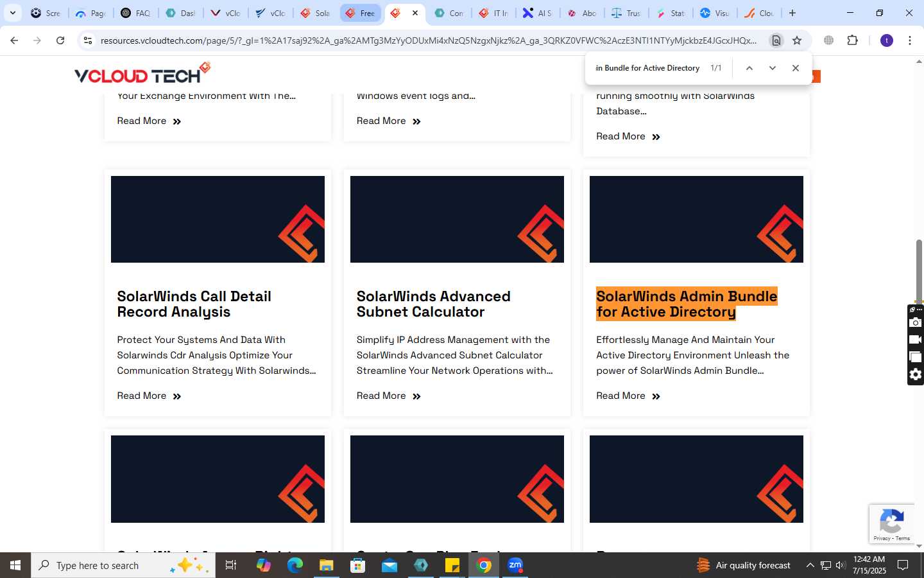The image size is (924, 578).
Task: Open Chrome's three-dot menu
Action: (910, 40)
